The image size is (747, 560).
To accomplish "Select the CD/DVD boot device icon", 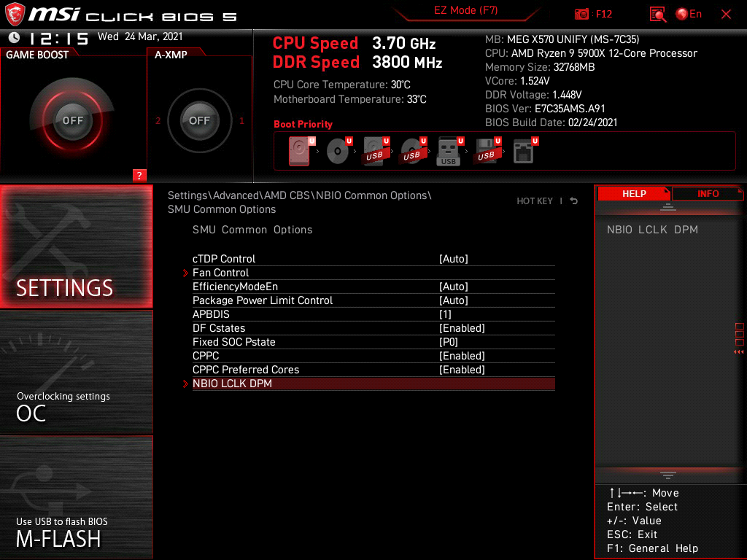I will 339,151.
